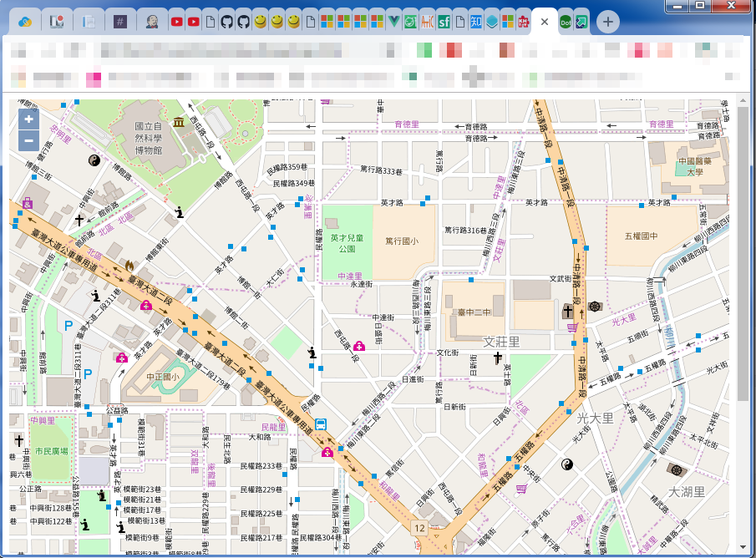This screenshot has width=756, height=558.
Task: Click the 公益路 street label
Action: coord(117,411)
